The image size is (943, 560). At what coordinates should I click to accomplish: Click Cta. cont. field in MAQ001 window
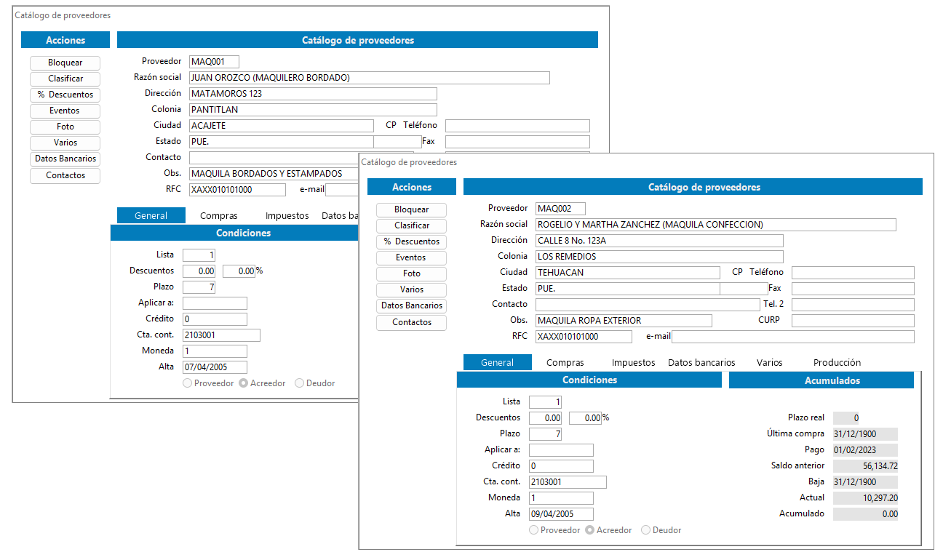click(221, 335)
